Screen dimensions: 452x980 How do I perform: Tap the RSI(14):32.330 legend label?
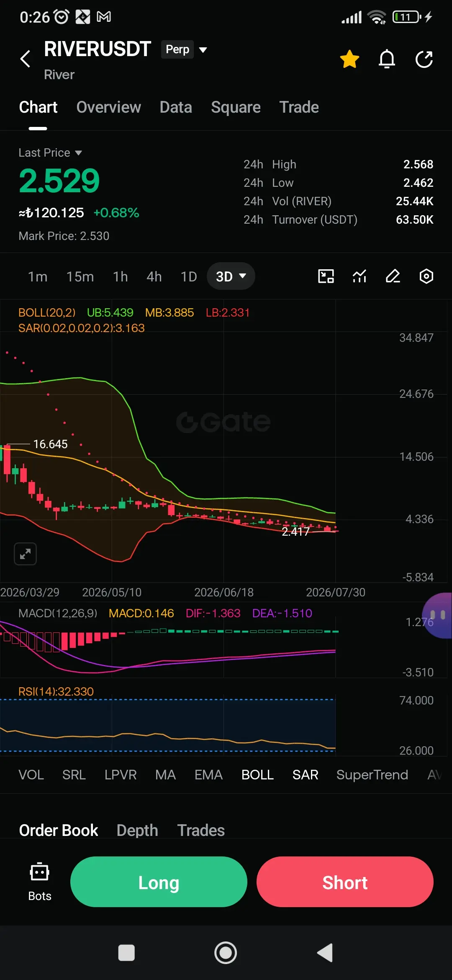(56, 691)
